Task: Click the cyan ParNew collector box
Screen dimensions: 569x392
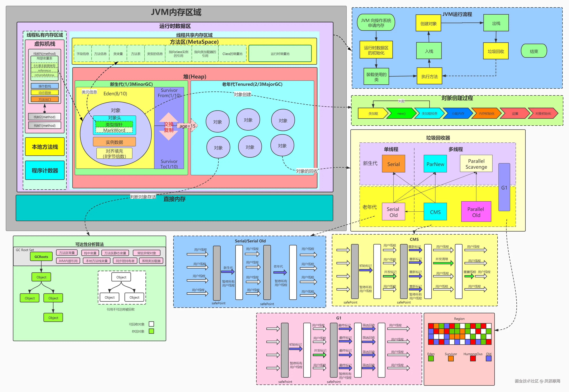Action: [x=435, y=164]
